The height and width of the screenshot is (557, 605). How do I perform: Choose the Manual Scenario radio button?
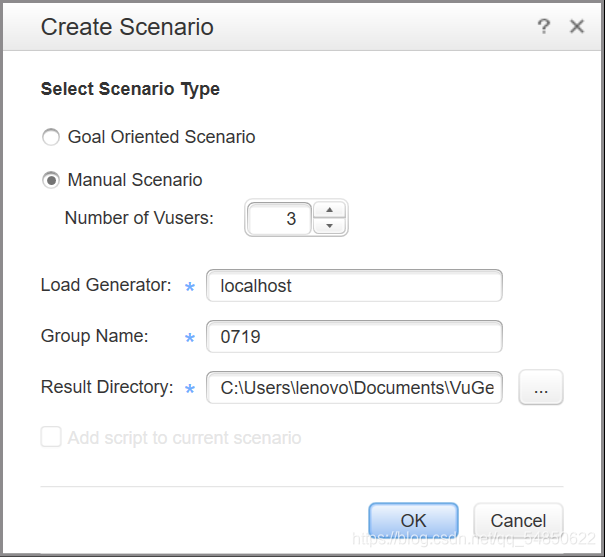[50, 180]
